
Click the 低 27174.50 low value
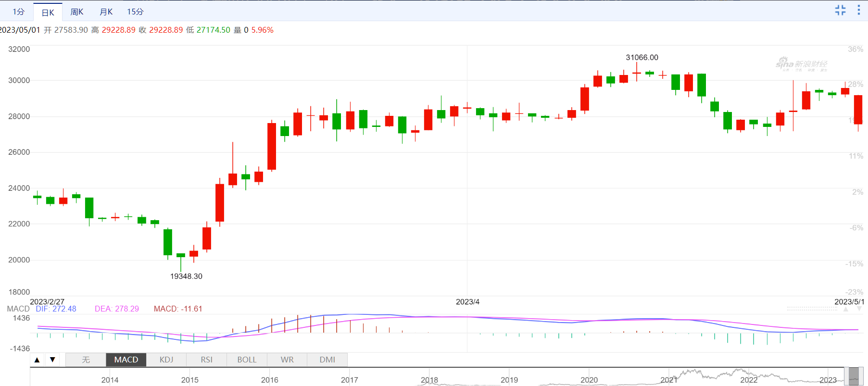tap(208, 30)
